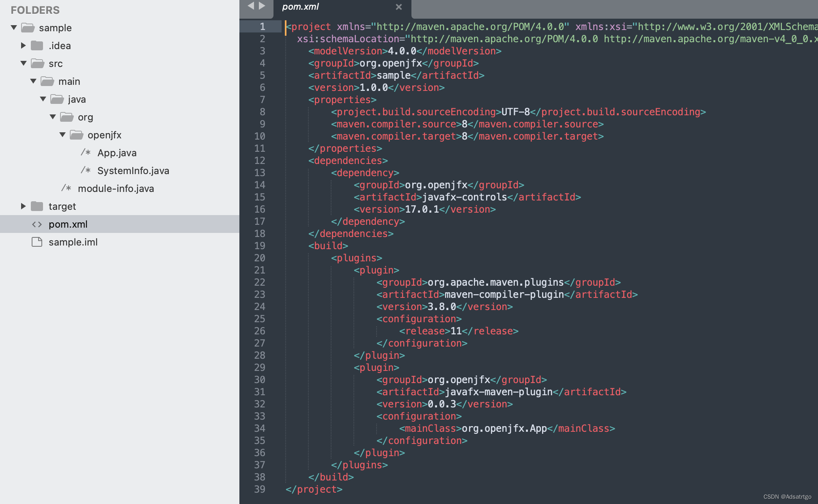
Task: Click the .idea folder icon
Action: tap(37, 46)
